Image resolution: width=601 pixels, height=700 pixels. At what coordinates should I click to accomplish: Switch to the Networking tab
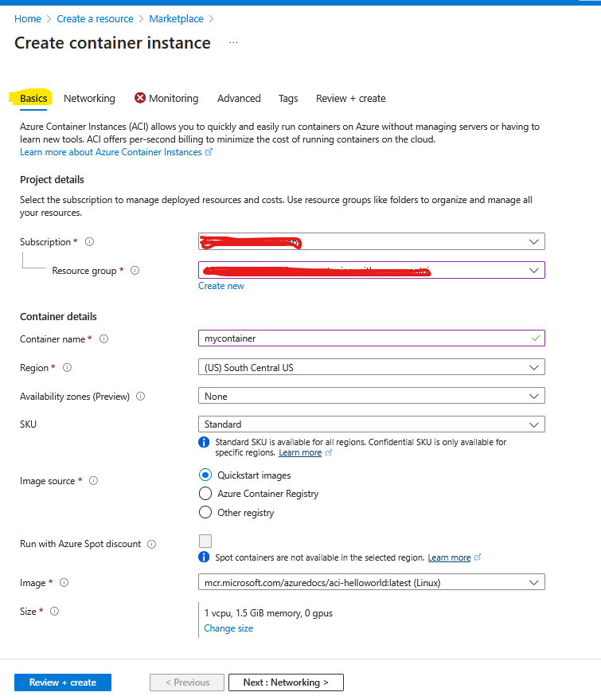89,98
